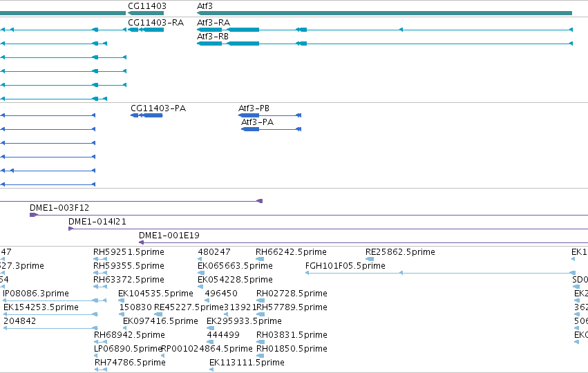Select the Atf3-PA coding feature label

tap(257, 122)
